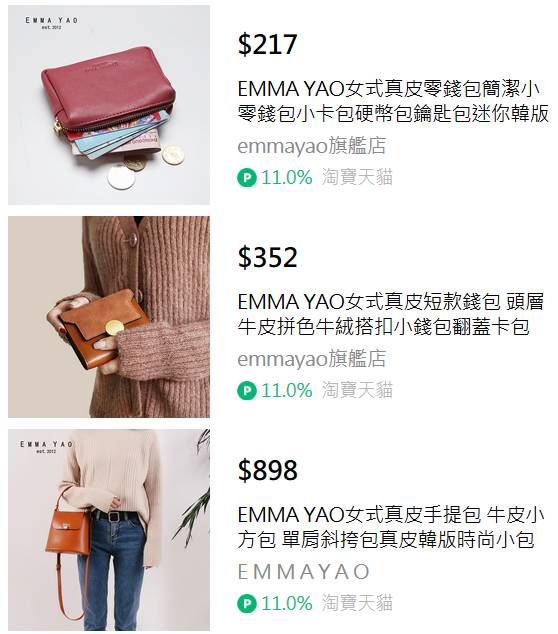Open the brown handbag product image
Viewport: 558px width, 634px height.
point(109,530)
